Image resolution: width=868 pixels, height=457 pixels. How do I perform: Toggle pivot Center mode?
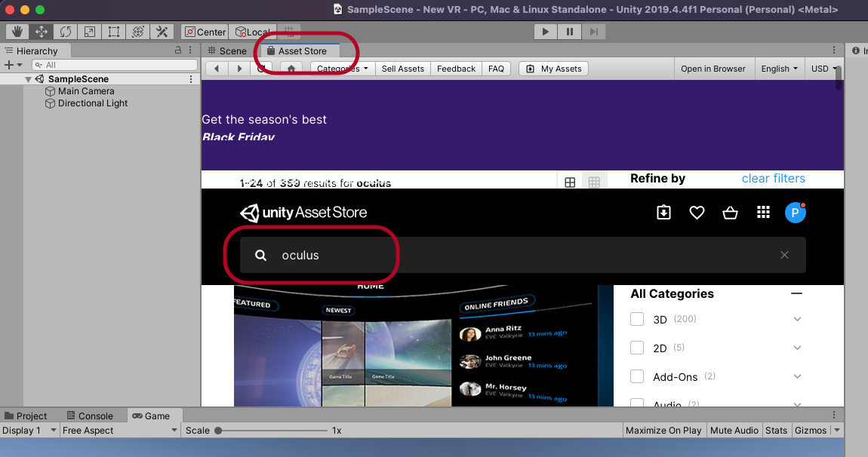(x=205, y=32)
